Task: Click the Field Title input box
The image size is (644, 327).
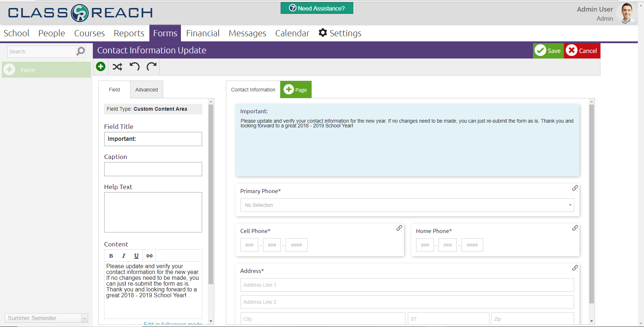Action: (153, 139)
